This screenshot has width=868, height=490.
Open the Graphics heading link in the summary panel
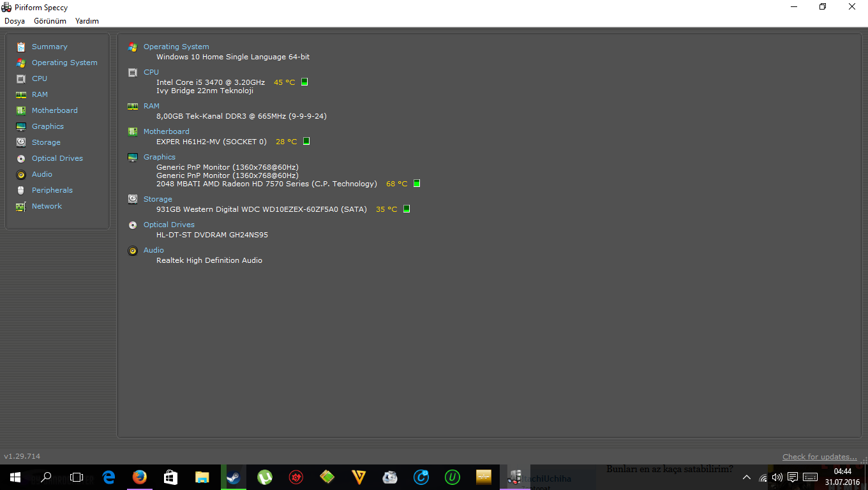coord(160,157)
